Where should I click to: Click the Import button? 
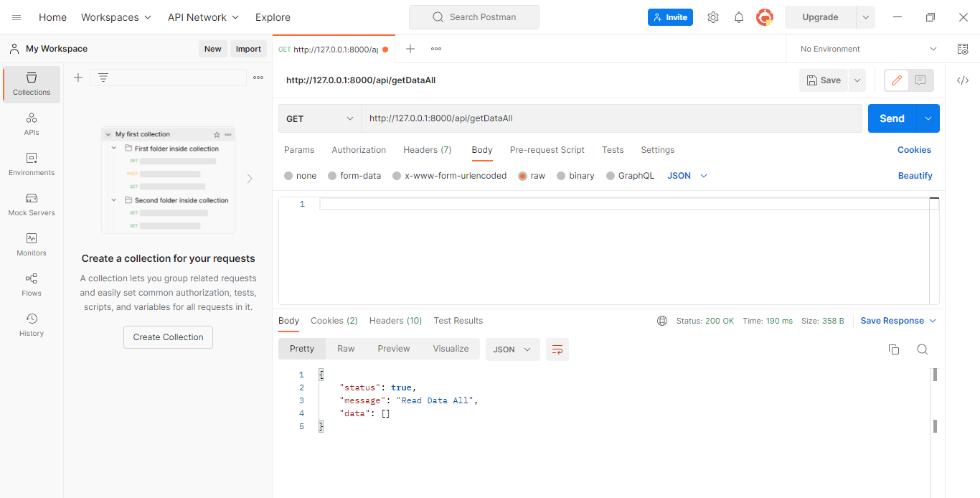click(x=248, y=49)
